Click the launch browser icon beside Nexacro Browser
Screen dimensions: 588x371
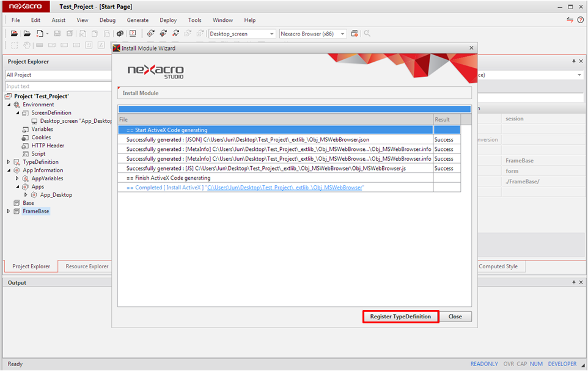click(355, 34)
